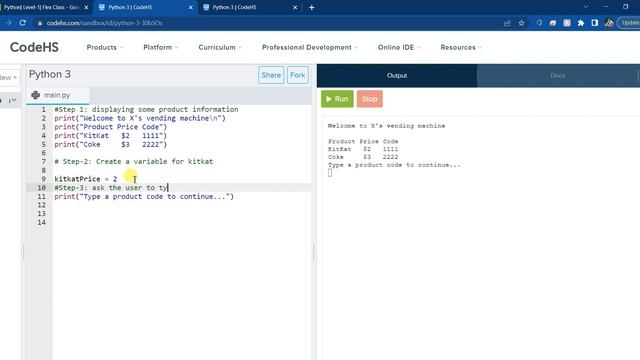
Task: Click the Python 3 project title
Action: (50, 74)
